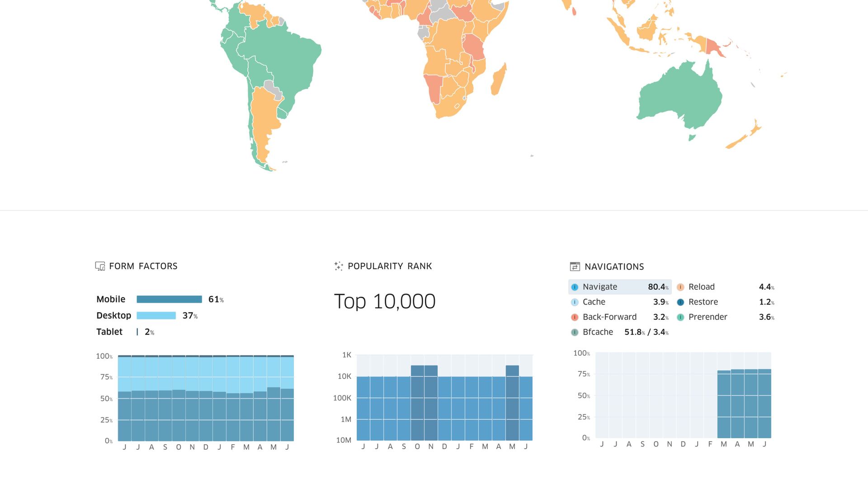Click Madagascar on the world map
The width and height of the screenshot is (868, 488).
point(499,79)
